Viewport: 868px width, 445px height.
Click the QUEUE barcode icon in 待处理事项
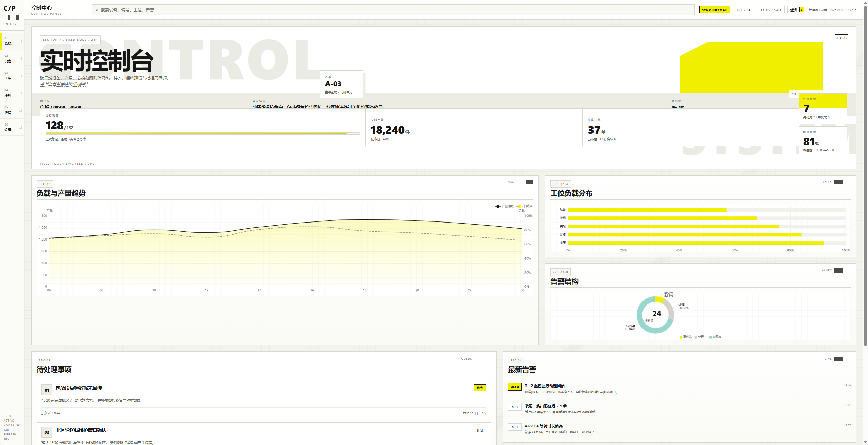pyautogui.click(x=483, y=359)
